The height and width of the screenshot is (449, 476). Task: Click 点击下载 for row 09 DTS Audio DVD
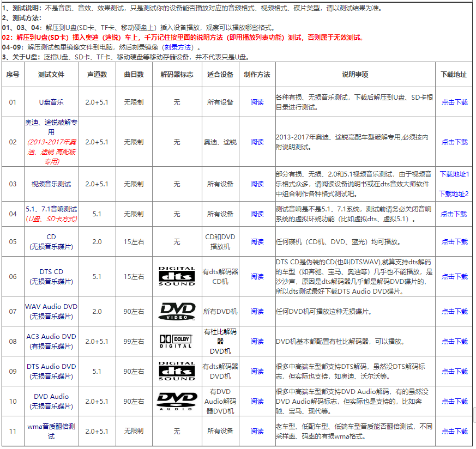454,371
